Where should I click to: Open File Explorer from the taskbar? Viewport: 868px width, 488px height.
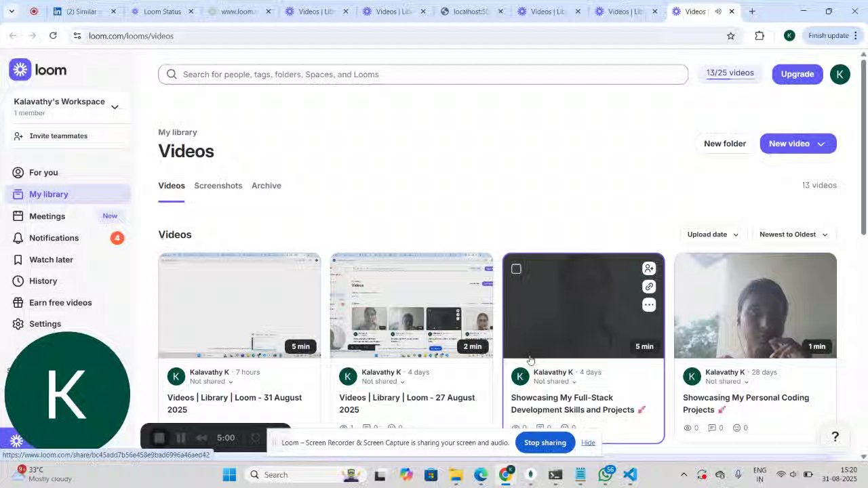click(456, 474)
